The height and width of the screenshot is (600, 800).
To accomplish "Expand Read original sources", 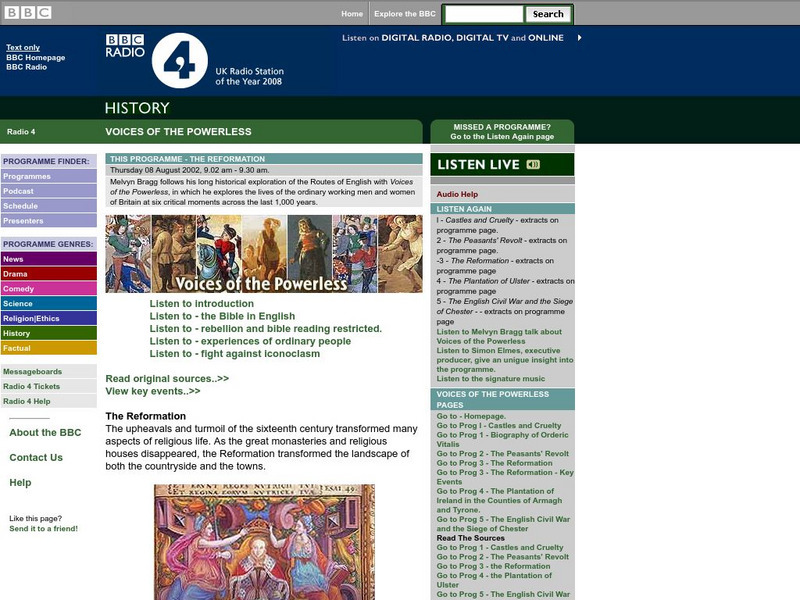I will tap(165, 379).
